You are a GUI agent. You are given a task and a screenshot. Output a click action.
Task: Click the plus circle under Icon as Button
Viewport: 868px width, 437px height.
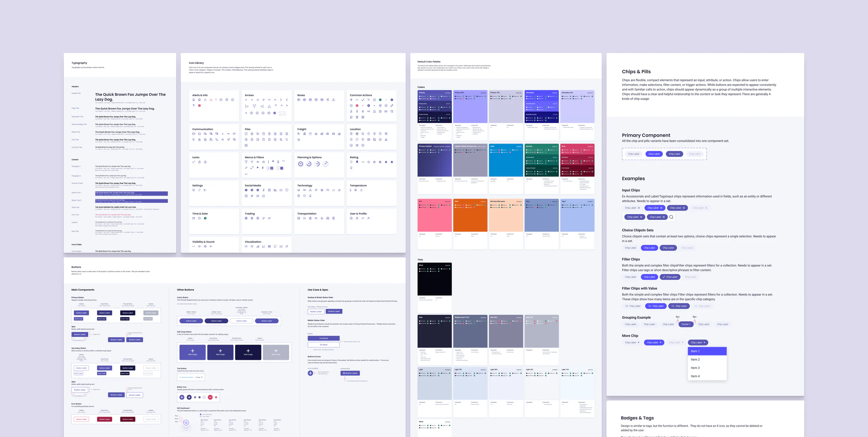[310, 373]
